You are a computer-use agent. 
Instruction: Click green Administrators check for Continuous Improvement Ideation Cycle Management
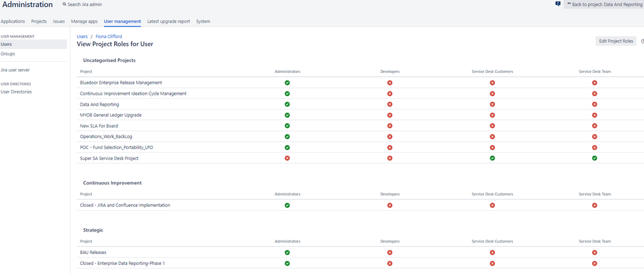[x=287, y=93]
